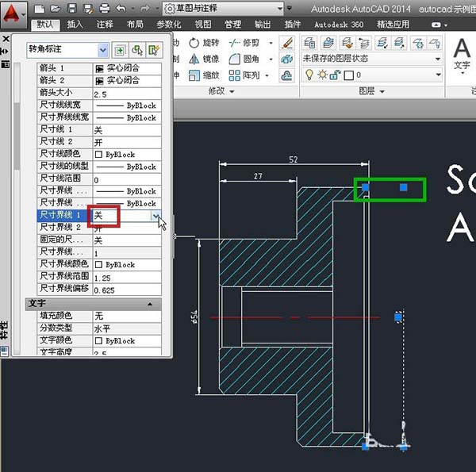Toggle auto-hide on the Properties palette side bar

point(6,52)
